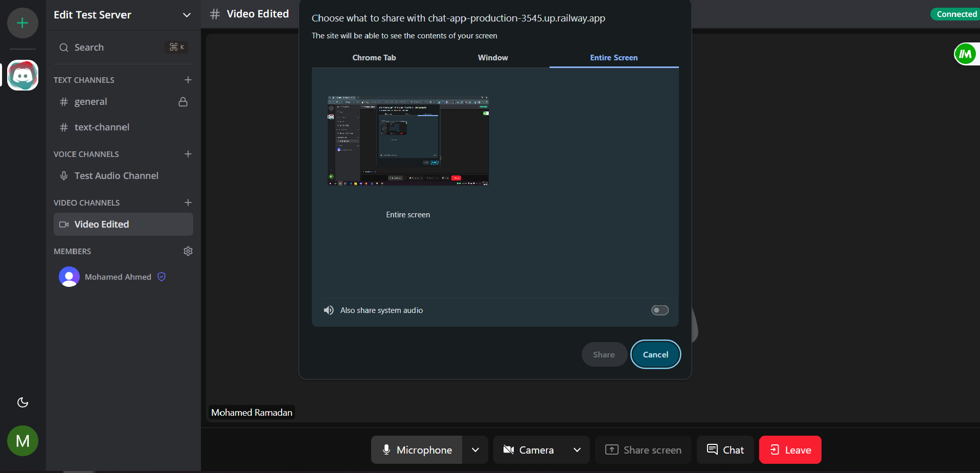980x473 pixels.
Task: Toggle Also share system audio switch
Action: click(x=660, y=310)
